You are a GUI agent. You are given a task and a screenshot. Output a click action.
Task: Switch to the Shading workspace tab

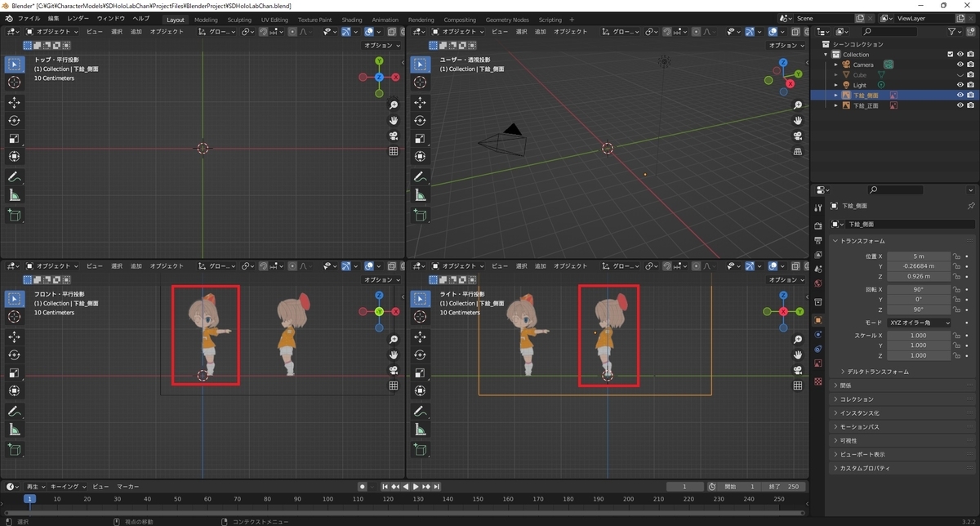tap(352, 20)
